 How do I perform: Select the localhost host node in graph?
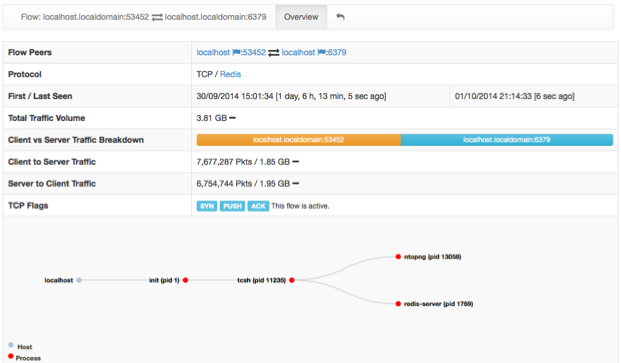click(x=79, y=280)
